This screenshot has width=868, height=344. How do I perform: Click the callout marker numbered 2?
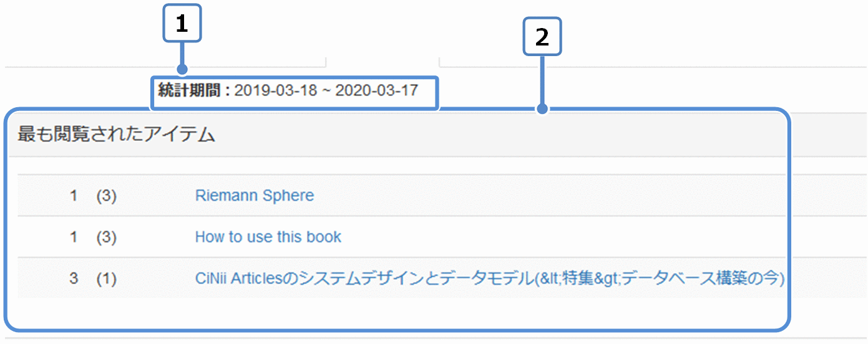(542, 37)
